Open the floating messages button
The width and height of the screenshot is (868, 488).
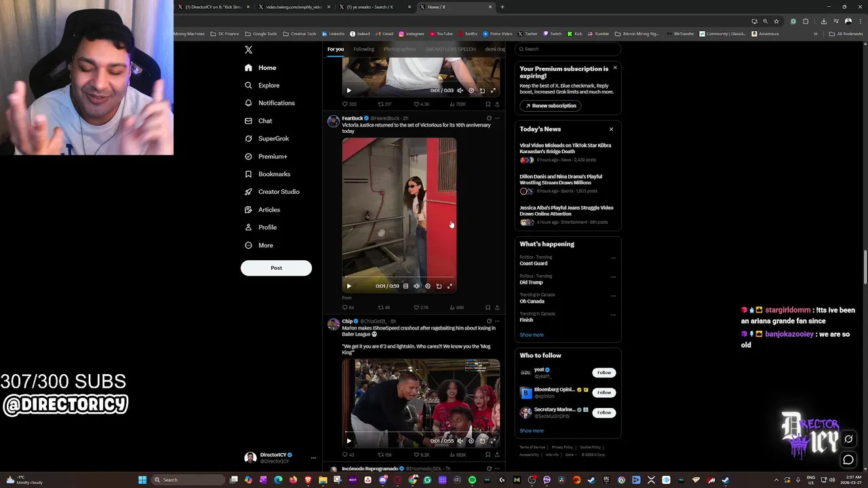point(848,460)
